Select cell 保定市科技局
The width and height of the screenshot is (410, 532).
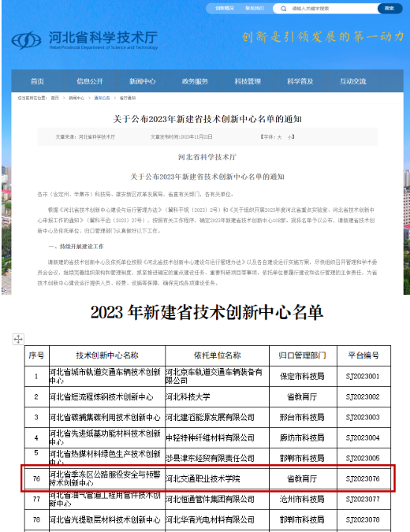click(303, 376)
